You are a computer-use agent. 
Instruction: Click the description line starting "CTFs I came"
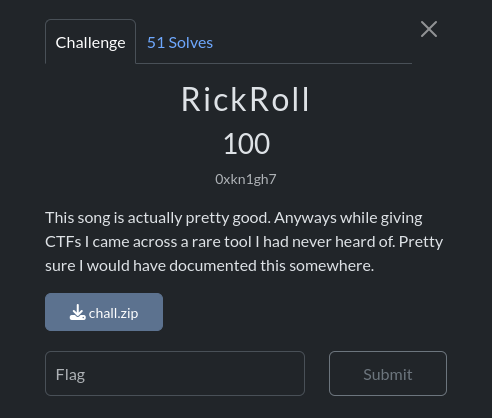(244, 242)
